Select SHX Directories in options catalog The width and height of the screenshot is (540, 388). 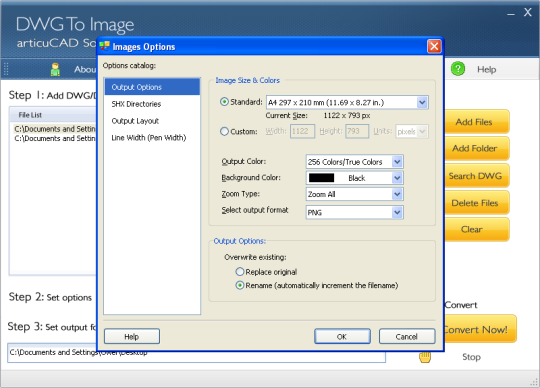(152, 104)
